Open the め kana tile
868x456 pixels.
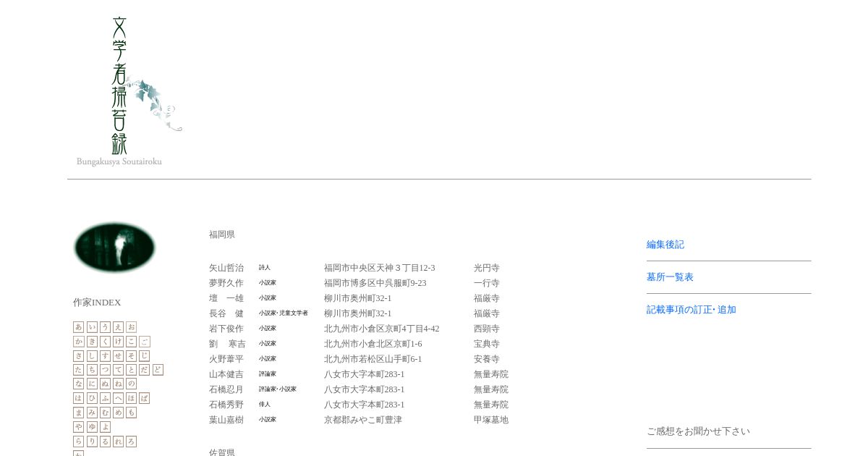pos(118,413)
